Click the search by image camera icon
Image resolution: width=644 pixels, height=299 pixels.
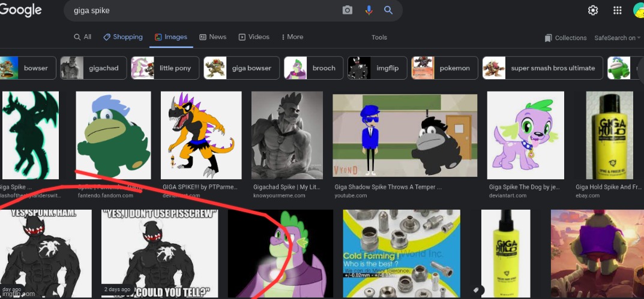(x=348, y=10)
